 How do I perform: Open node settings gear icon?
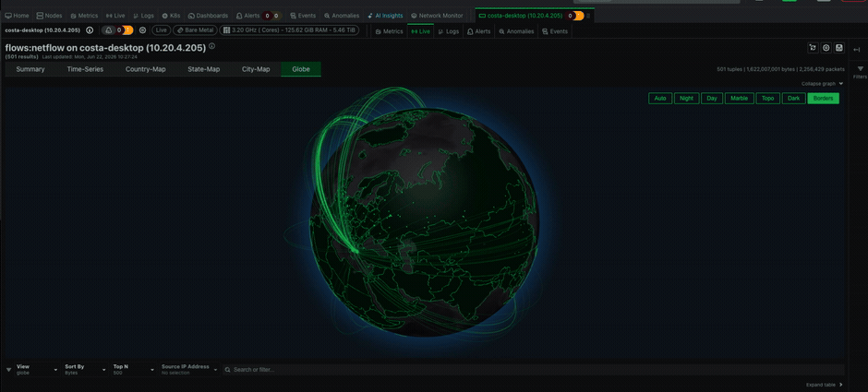click(x=143, y=30)
